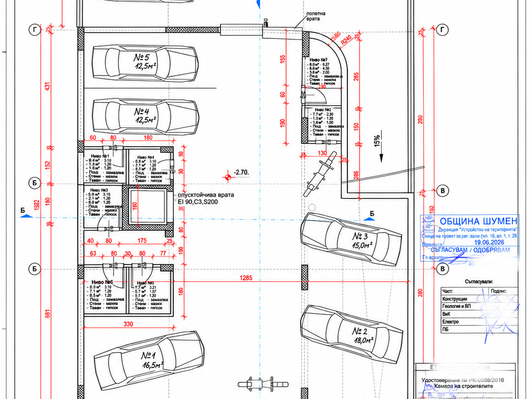
Task: Click the № 1 16,5м² car label
Action: (152, 360)
